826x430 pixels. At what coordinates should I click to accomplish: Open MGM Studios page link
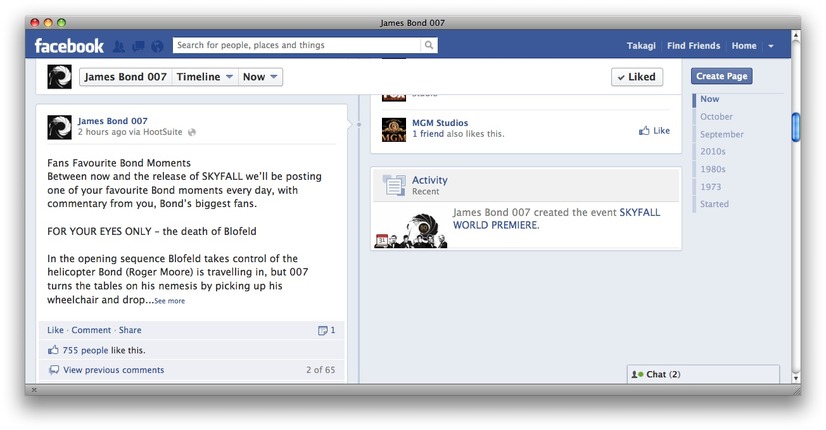(x=440, y=123)
